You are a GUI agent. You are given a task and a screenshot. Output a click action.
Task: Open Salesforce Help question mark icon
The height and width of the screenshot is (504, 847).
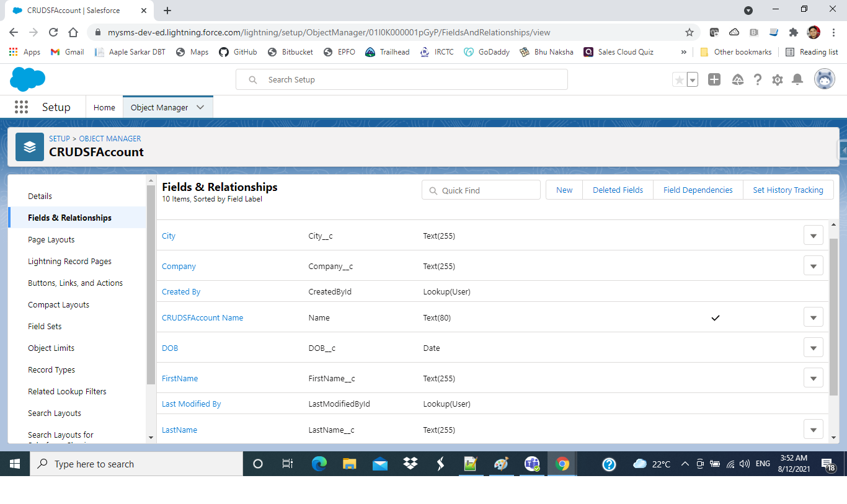point(757,79)
